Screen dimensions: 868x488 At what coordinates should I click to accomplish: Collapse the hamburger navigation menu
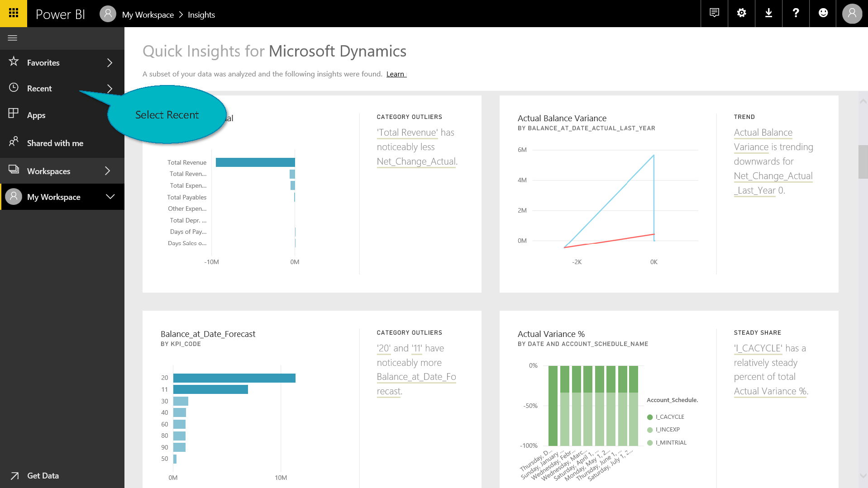pos(13,38)
